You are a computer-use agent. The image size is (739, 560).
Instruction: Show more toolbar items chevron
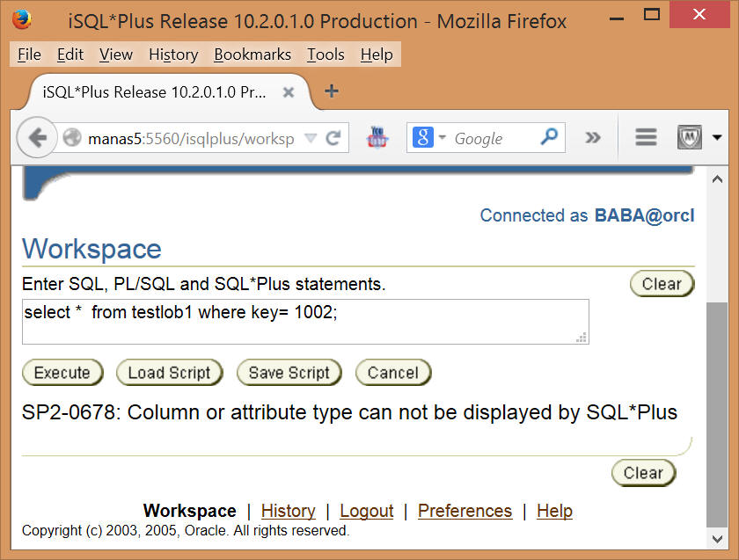click(x=592, y=137)
